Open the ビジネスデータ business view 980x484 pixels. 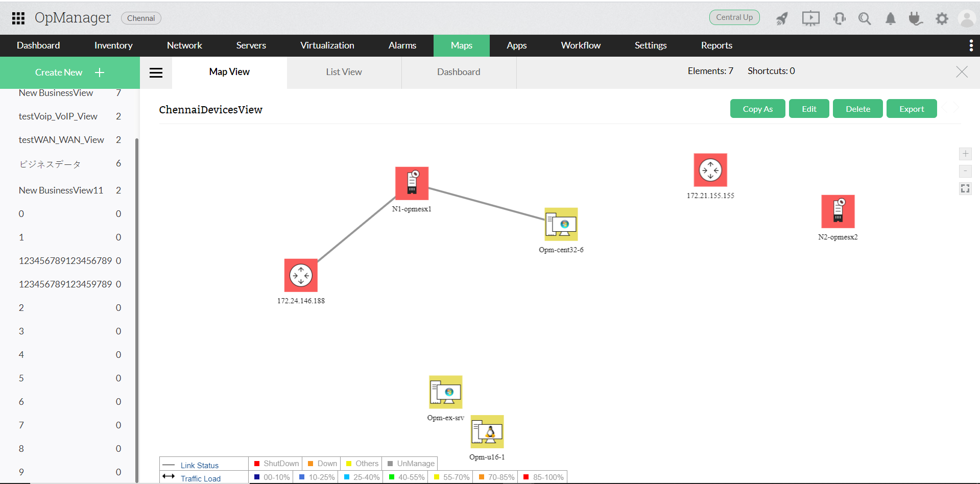tap(50, 164)
